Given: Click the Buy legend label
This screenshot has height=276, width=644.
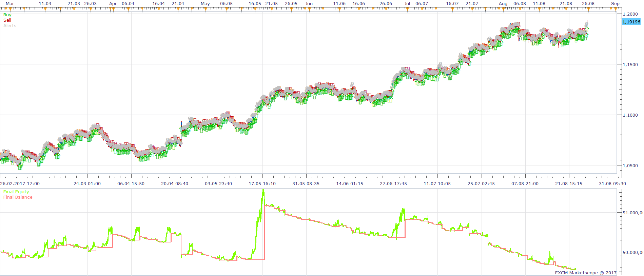Looking at the screenshot, I should click(7, 15).
